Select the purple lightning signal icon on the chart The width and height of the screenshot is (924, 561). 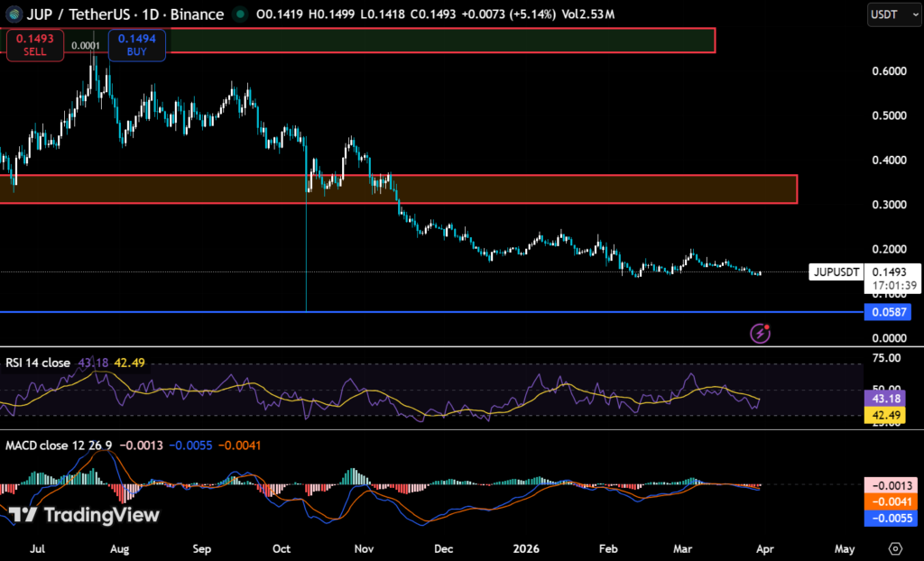pos(761,334)
